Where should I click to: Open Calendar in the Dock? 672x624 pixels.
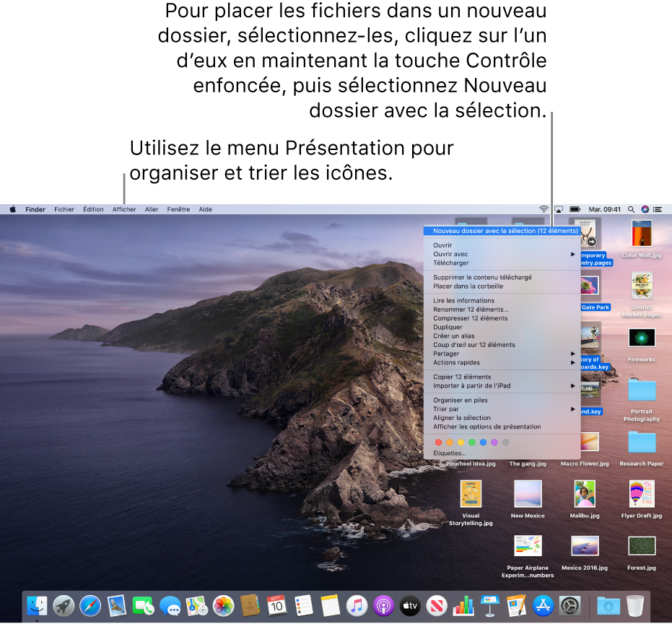point(276,606)
